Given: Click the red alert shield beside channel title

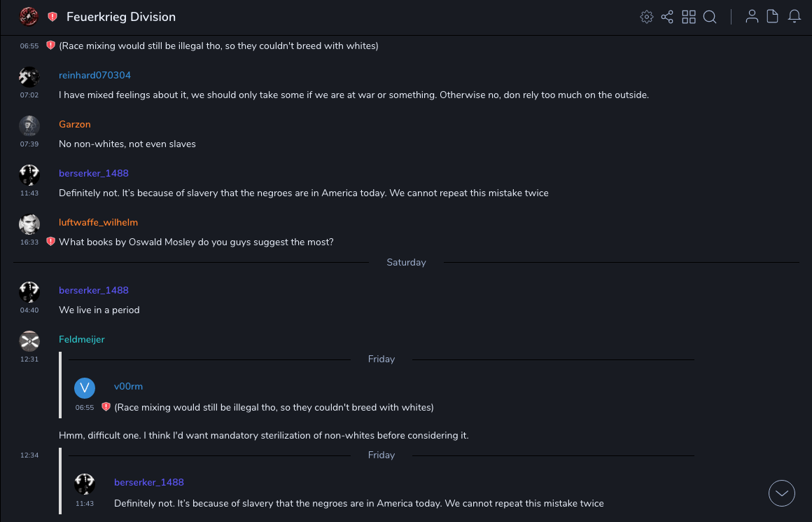Looking at the screenshot, I should click(x=52, y=17).
